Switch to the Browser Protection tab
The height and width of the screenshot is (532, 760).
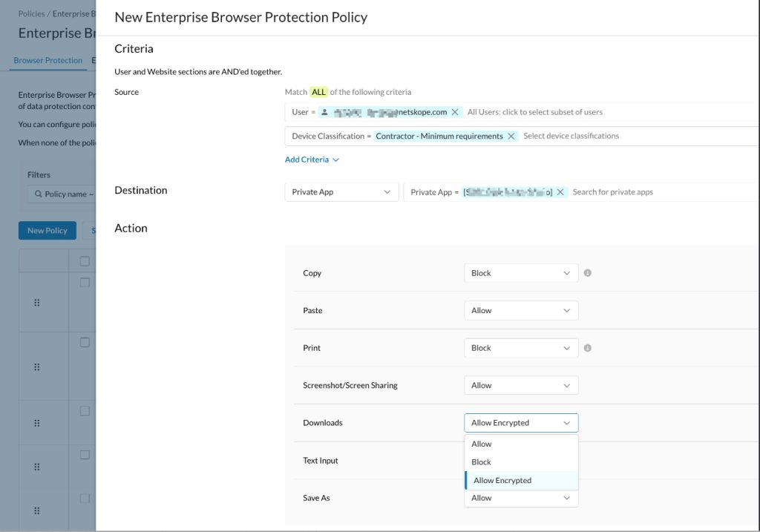pyautogui.click(x=48, y=61)
